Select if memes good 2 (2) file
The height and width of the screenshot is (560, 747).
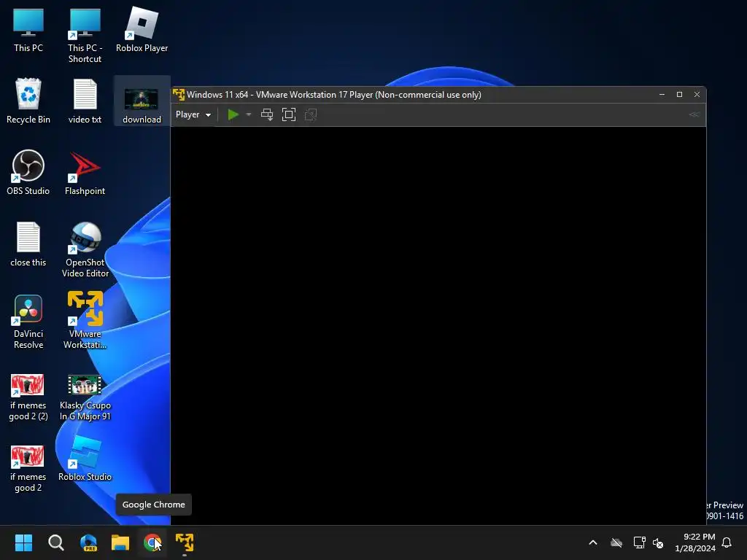tap(28, 397)
